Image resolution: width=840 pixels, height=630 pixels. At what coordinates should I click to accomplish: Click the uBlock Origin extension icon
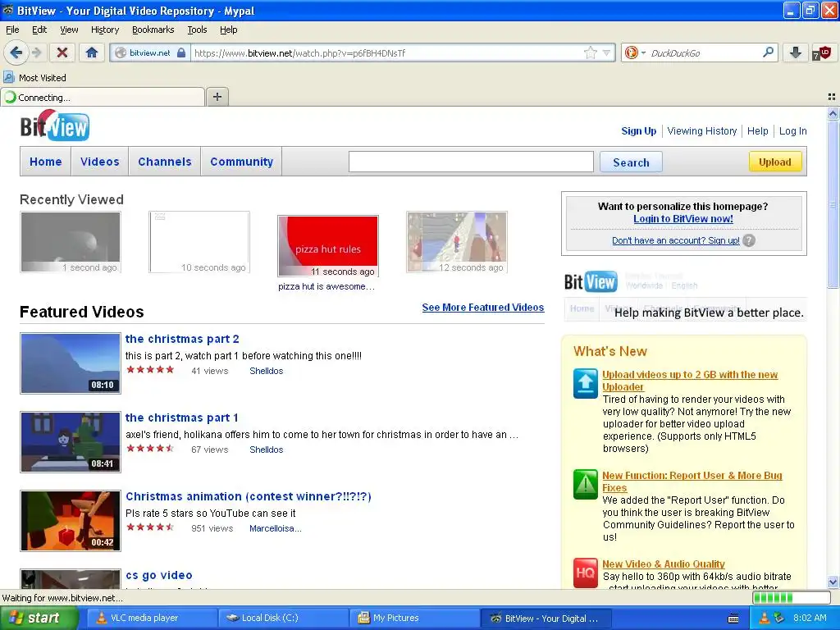pos(821,53)
